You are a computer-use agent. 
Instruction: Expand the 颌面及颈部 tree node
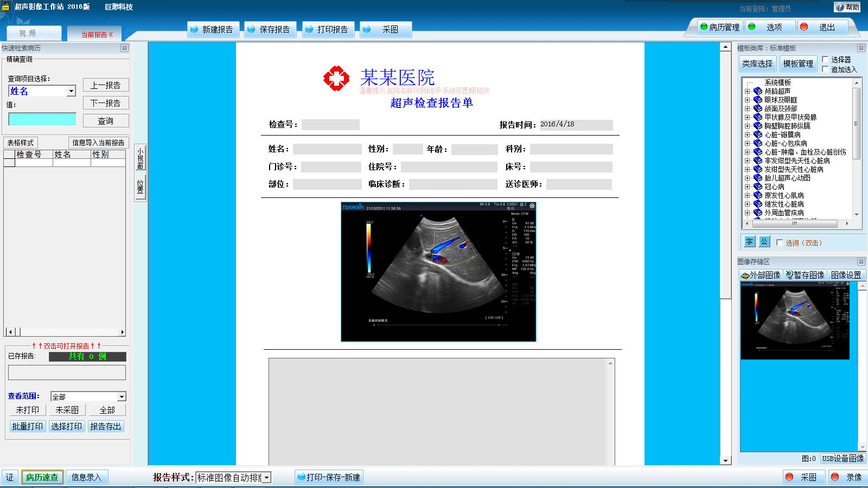(748, 108)
